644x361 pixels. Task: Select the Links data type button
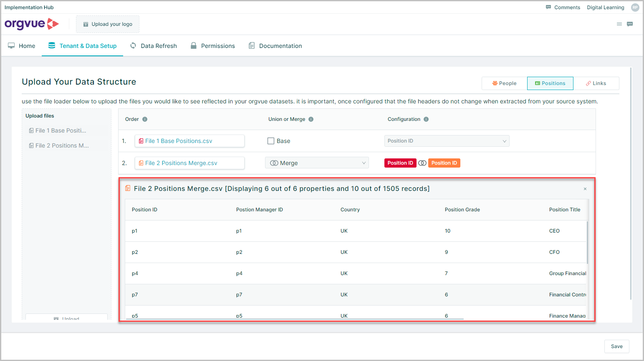[x=596, y=83]
